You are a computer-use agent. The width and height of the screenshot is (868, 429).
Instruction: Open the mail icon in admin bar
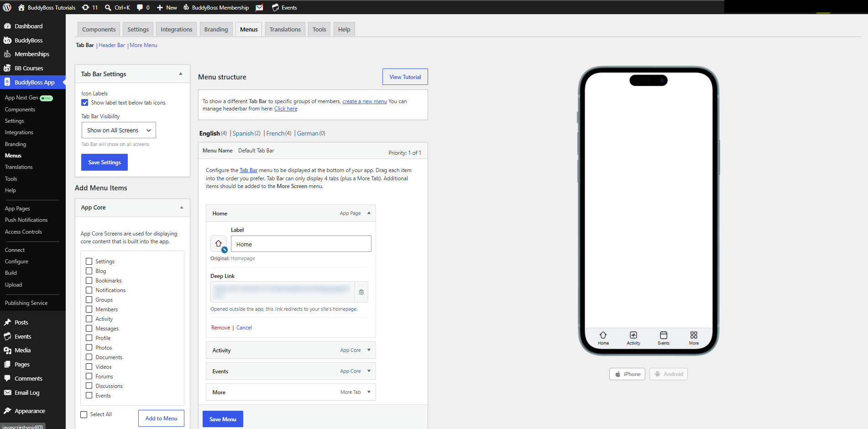point(259,7)
